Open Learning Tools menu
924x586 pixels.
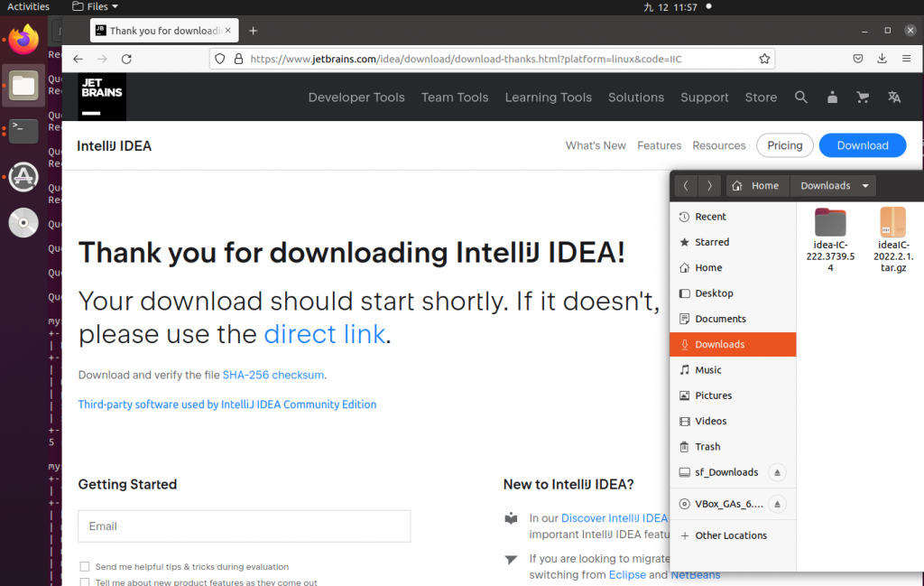click(548, 98)
